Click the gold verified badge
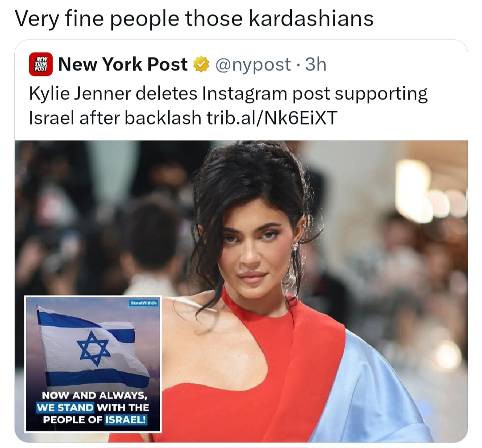Image resolution: width=482 pixels, height=448 pixels. [201, 64]
